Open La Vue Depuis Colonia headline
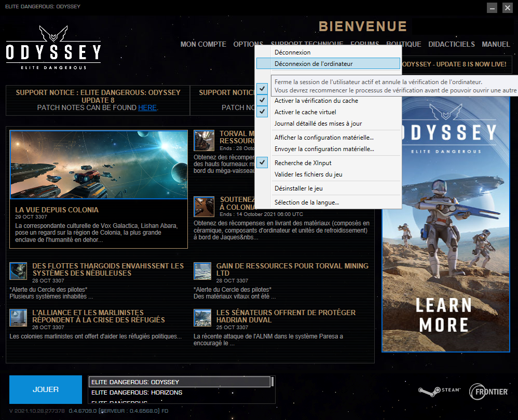This screenshot has width=518, height=420. click(x=57, y=210)
